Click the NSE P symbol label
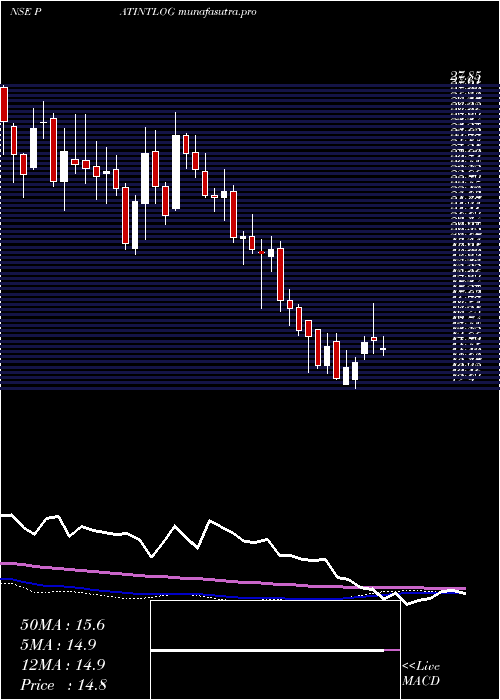 click(26, 12)
